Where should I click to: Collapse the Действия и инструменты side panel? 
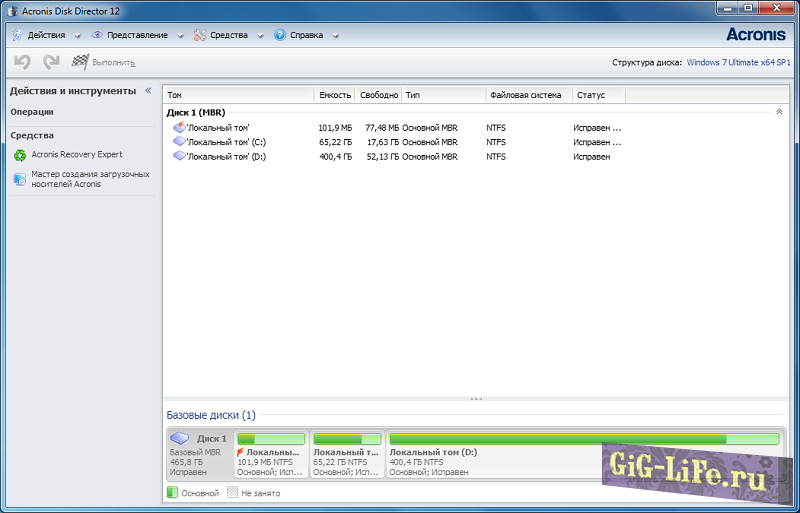pyautogui.click(x=148, y=90)
